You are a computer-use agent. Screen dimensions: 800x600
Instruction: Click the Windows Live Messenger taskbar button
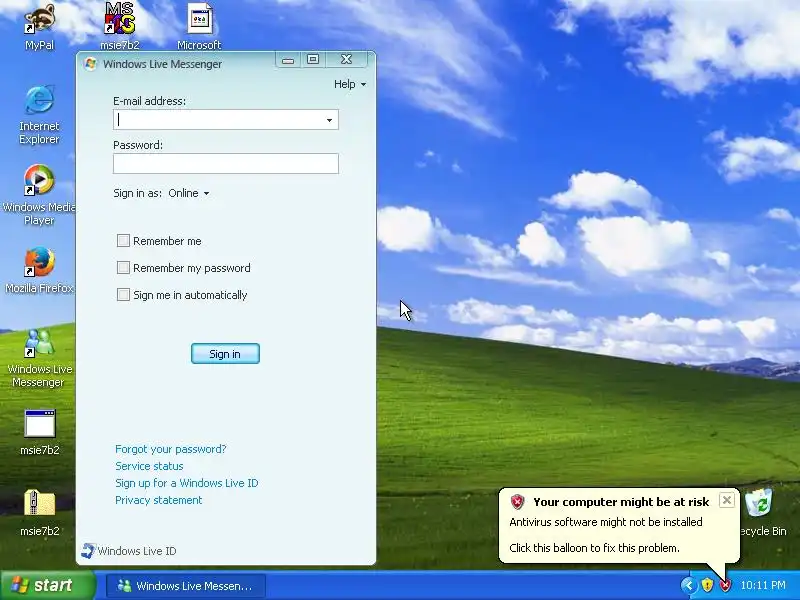pyautogui.click(x=186, y=586)
